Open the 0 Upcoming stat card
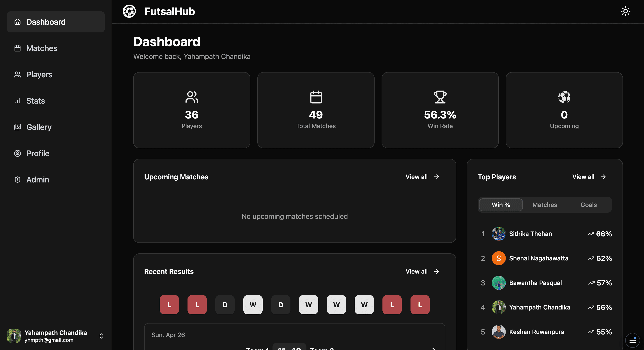Screen dimensions: 644x350 pos(564,110)
